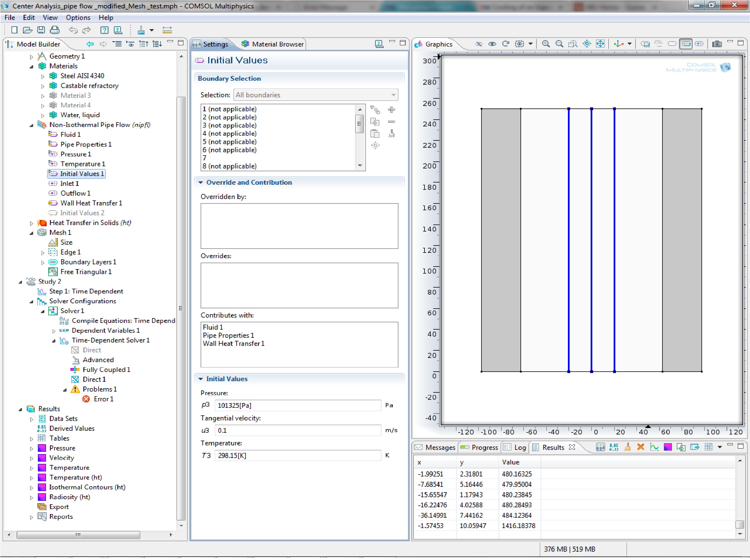
Task: Open the Options menu
Action: [78, 18]
